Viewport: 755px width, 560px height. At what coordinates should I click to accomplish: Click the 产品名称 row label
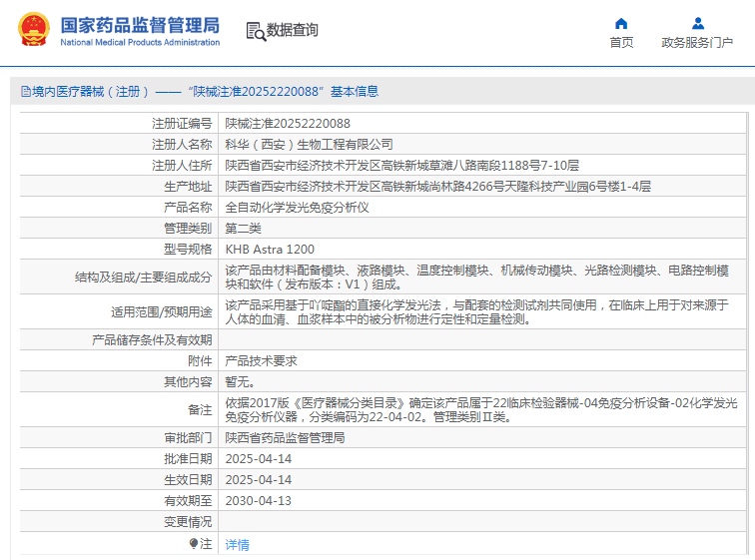coord(188,208)
